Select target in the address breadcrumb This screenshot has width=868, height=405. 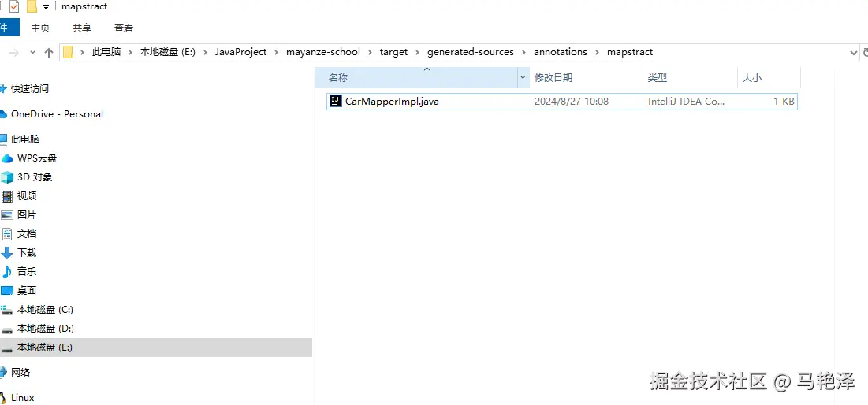point(393,52)
